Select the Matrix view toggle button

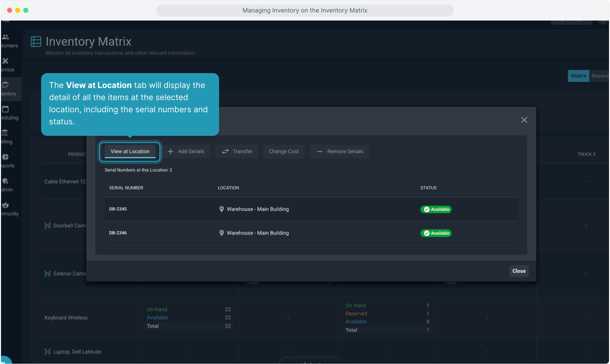(x=578, y=76)
